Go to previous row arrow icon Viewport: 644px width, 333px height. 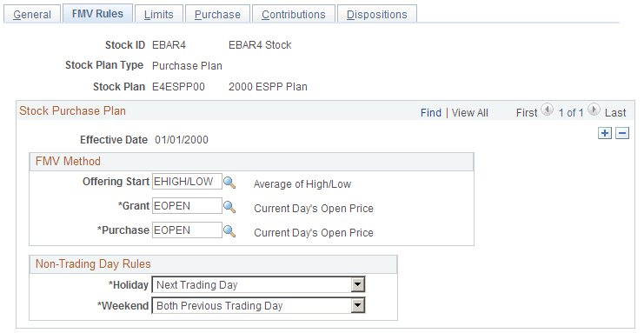coord(547,110)
